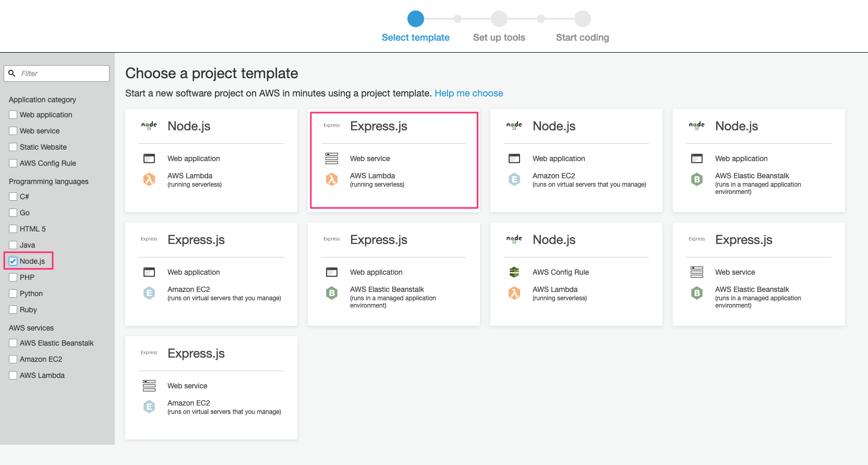Tick the Java language checkbox
This screenshot has height=465, width=868.
(13, 245)
